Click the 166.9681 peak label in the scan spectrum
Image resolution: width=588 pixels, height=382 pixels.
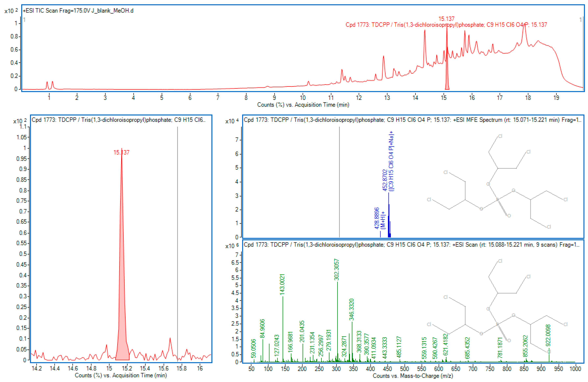(290, 342)
